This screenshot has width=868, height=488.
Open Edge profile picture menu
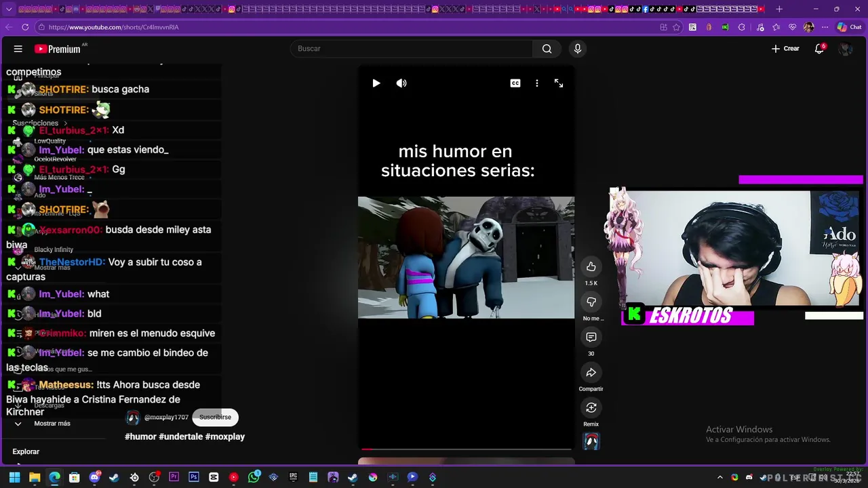[808, 27]
